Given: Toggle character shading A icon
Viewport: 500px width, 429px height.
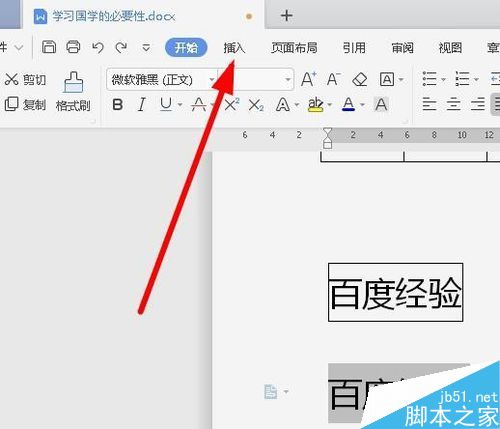Looking at the screenshot, I should tap(381, 105).
